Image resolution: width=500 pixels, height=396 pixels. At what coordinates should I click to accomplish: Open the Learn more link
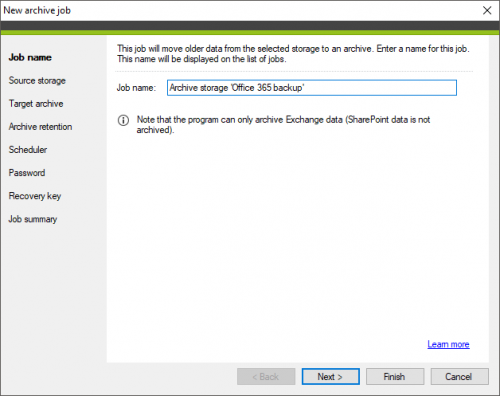448,344
